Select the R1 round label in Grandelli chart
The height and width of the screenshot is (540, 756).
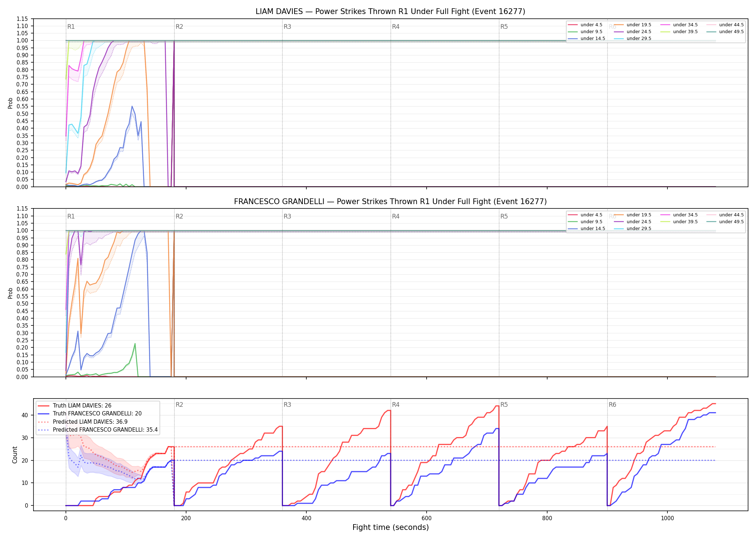pos(71,216)
